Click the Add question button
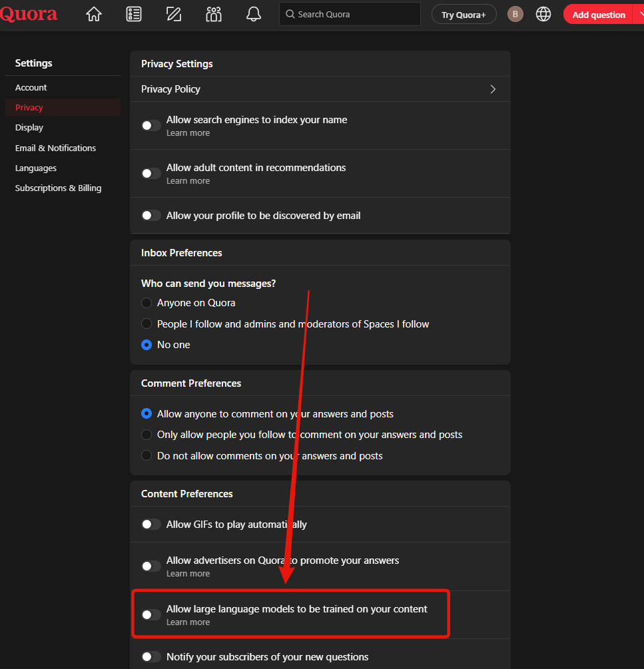This screenshot has height=669, width=644. (598, 15)
